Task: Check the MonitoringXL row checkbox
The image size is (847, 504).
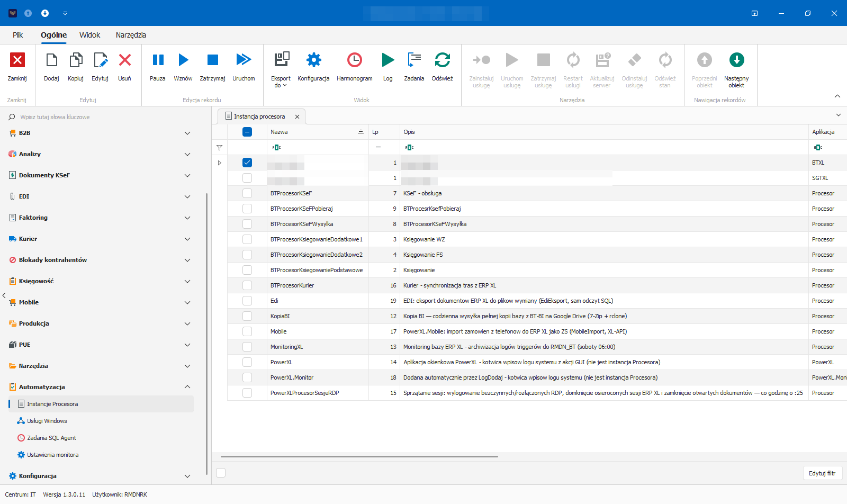Action: point(247,347)
